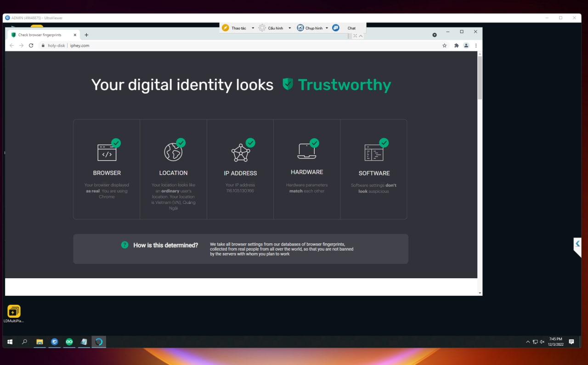Open the Chrome profile avatar
588x365 pixels.
(466, 45)
